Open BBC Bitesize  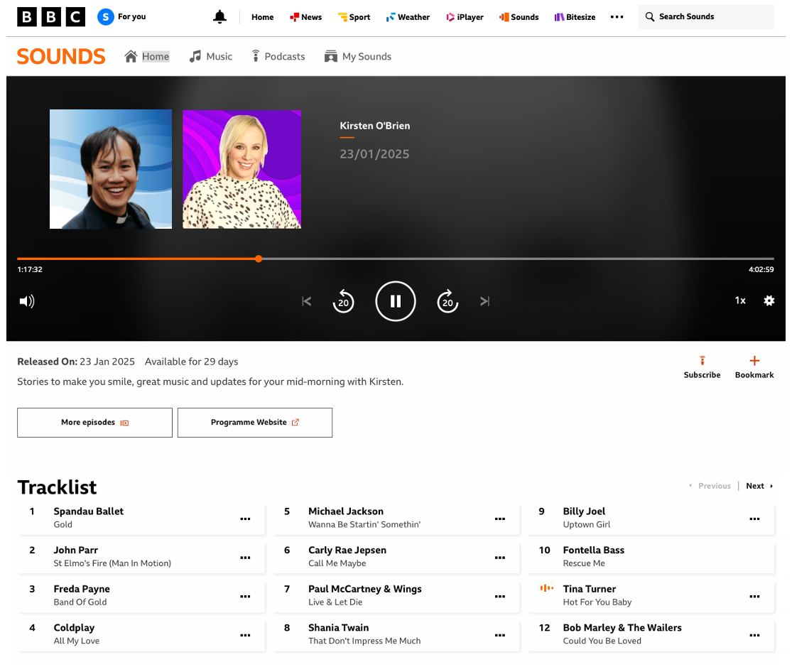[x=575, y=16]
